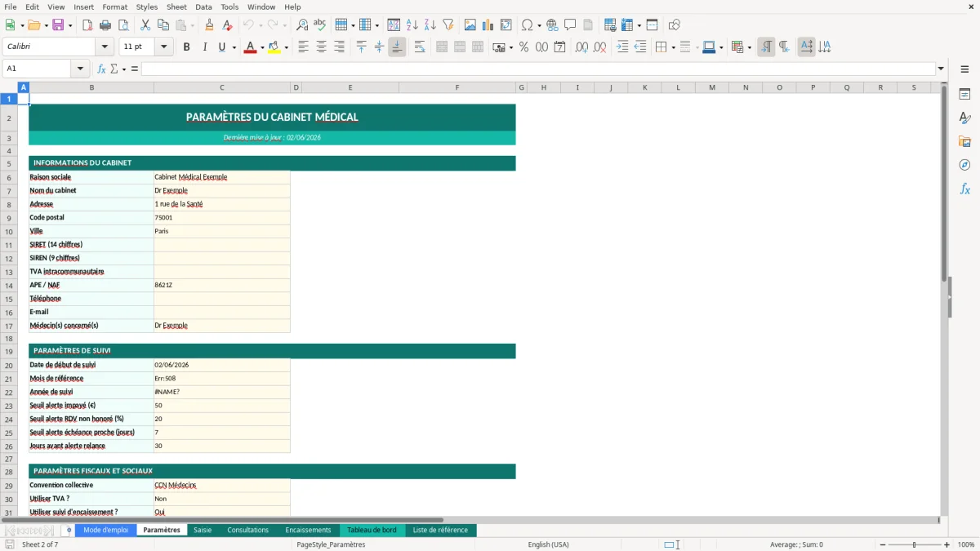Insert Image icon in toolbar
Image resolution: width=980 pixels, height=551 pixels.
[470, 25]
